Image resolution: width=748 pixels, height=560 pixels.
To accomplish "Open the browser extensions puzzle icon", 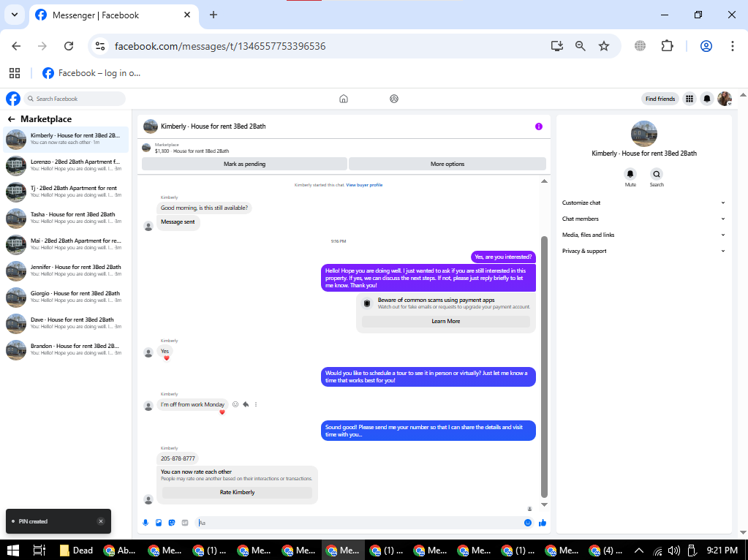I will coord(667,46).
